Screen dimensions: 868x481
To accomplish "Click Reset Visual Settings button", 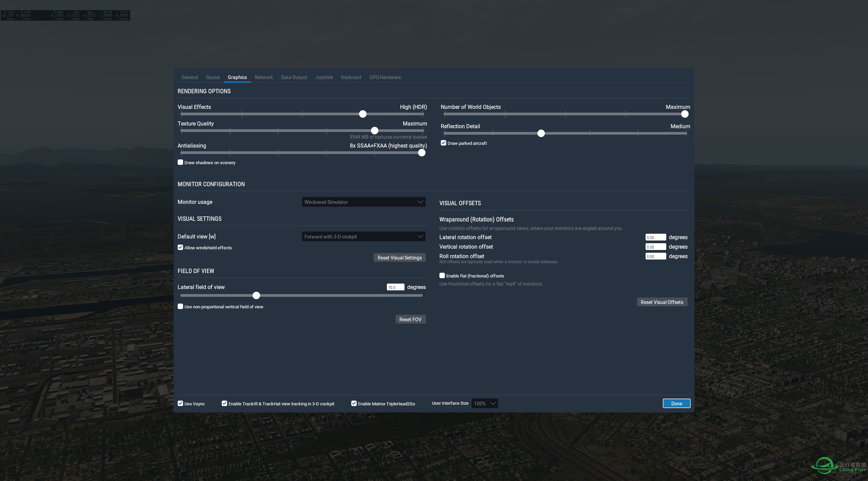I will tap(399, 257).
